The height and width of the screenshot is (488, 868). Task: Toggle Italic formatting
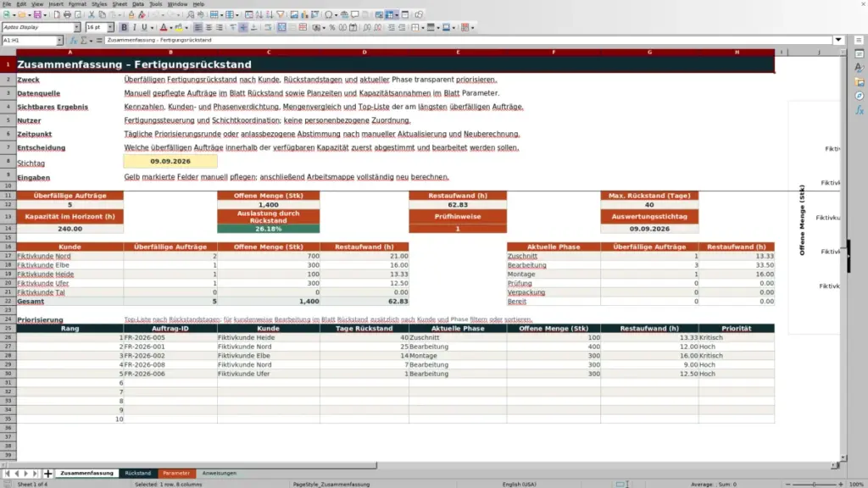[134, 27]
